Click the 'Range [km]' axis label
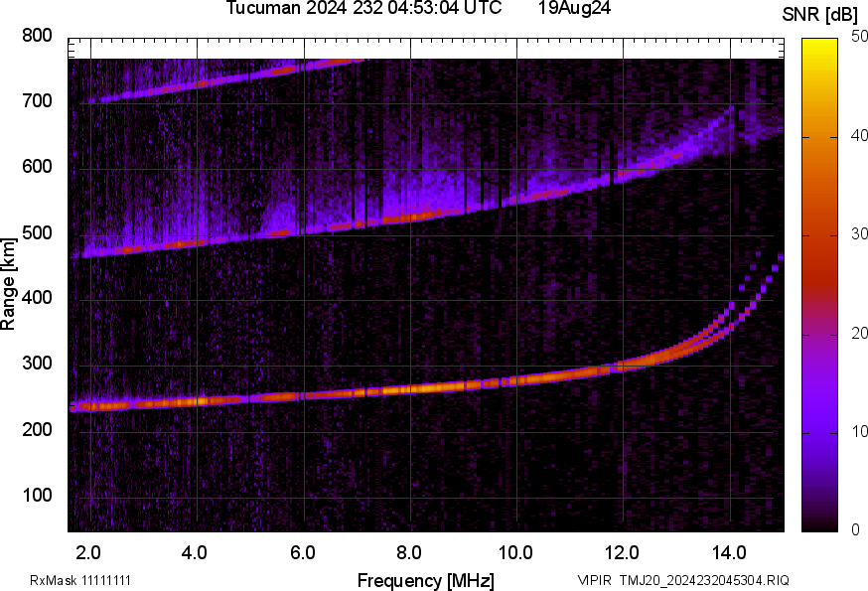The width and height of the screenshot is (868, 591). pyautogui.click(x=8, y=284)
